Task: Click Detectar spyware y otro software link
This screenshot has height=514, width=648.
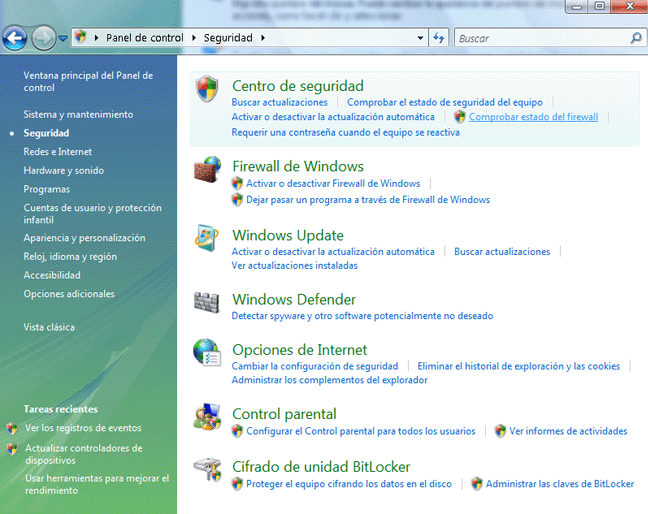Action: point(362,316)
